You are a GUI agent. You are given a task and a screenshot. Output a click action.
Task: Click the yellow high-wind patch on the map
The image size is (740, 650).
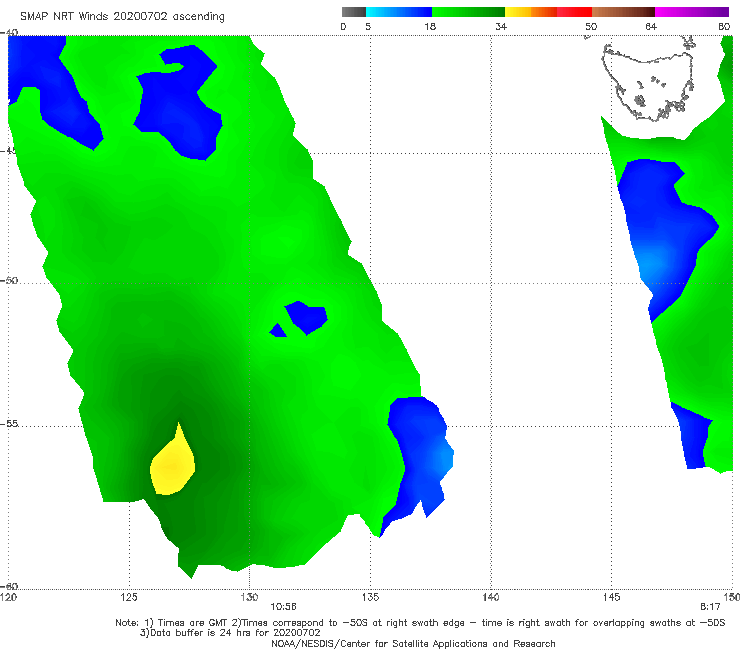(172, 464)
